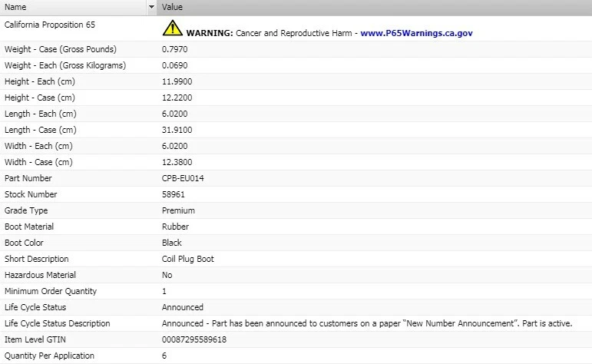Open the www.P65Warnings.ca.gov link
592x364 pixels.
(416, 33)
